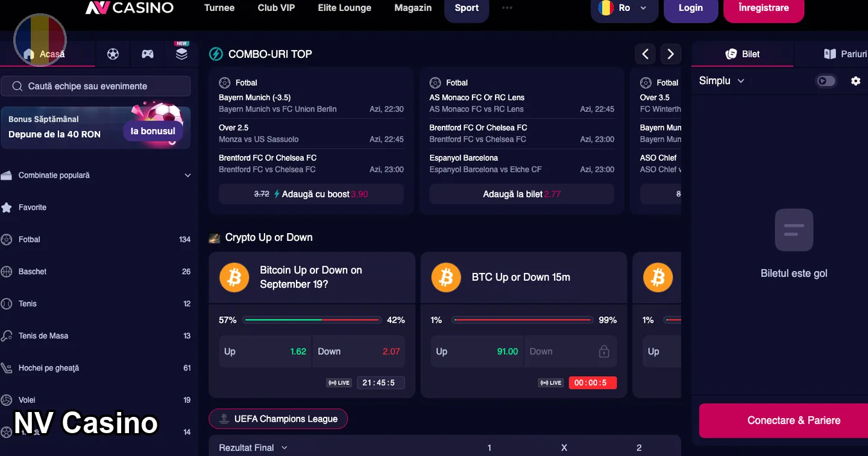Open the Simplu bet type dropdown
Viewport: 868px width, 456px height.
tap(722, 81)
